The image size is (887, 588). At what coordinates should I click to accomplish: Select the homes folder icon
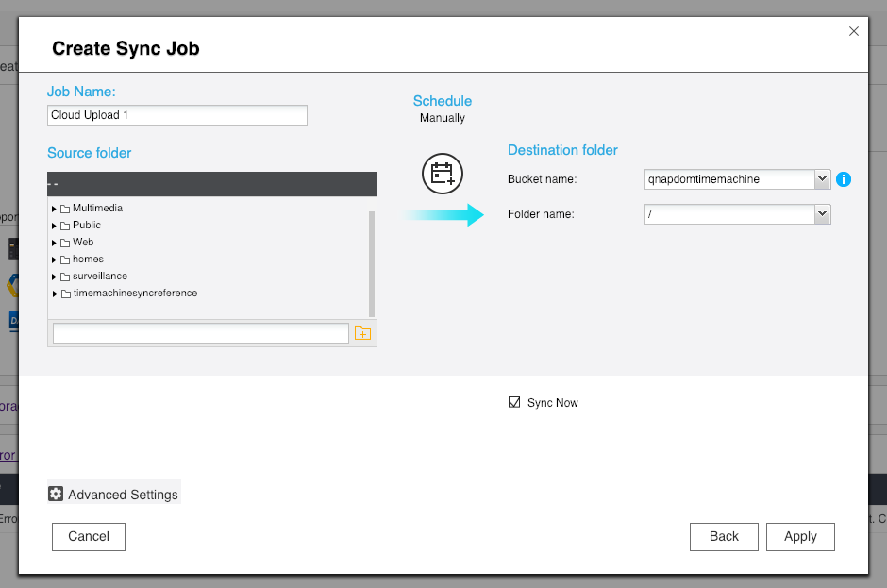(x=65, y=260)
